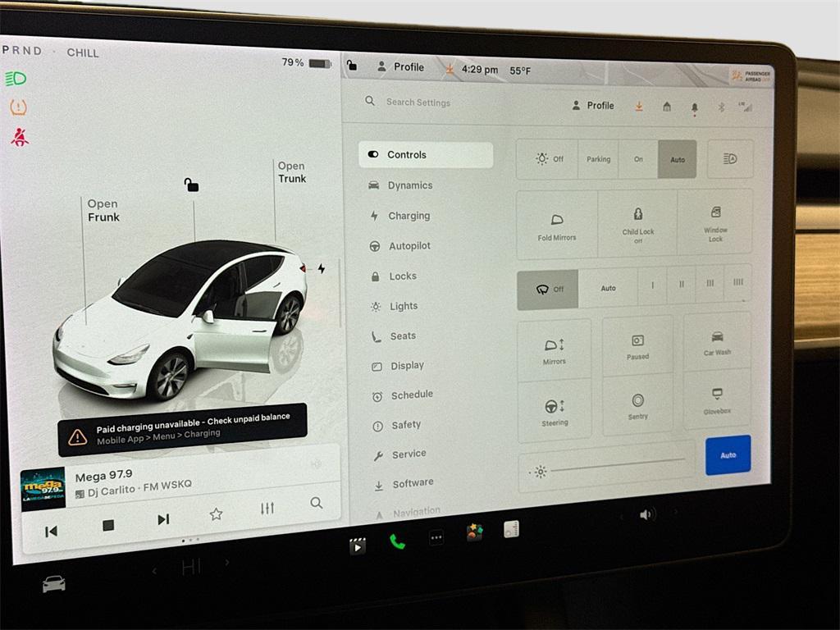The image size is (840, 630).
Task: Open the Sentry Mode control
Action: point(637,409)
